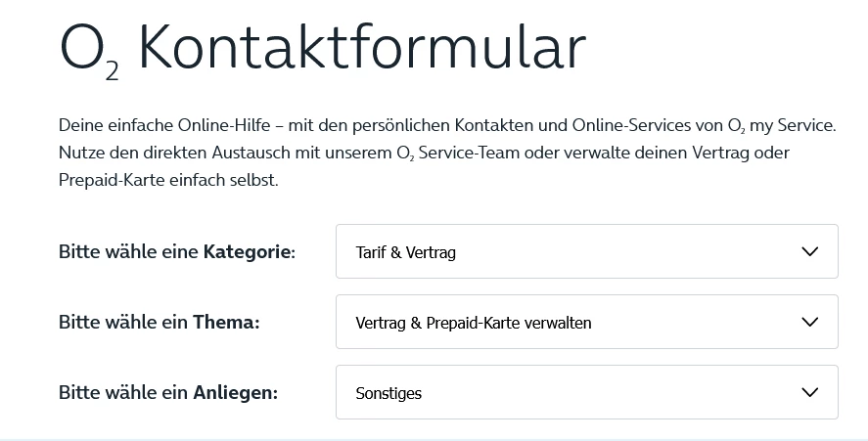Click the chevron arrow in the Thema field

pyautogui.click(x=809, y=322)
